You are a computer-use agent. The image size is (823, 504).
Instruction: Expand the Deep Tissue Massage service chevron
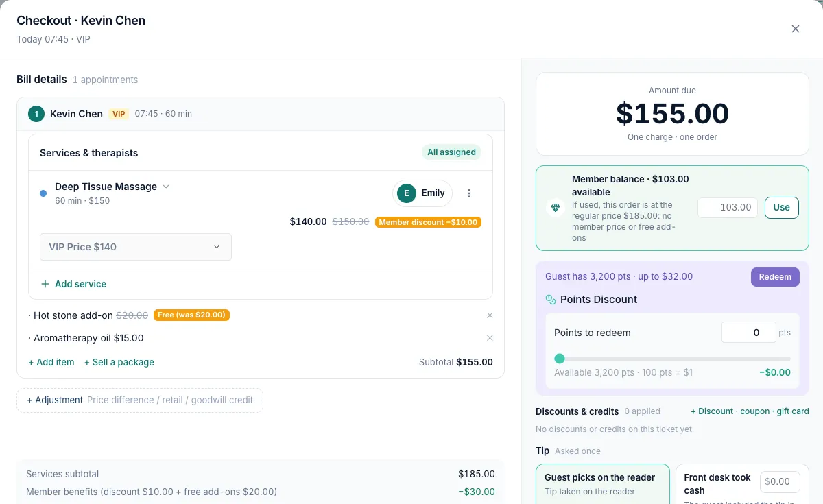pyautogui.click(x=166, y=187)
